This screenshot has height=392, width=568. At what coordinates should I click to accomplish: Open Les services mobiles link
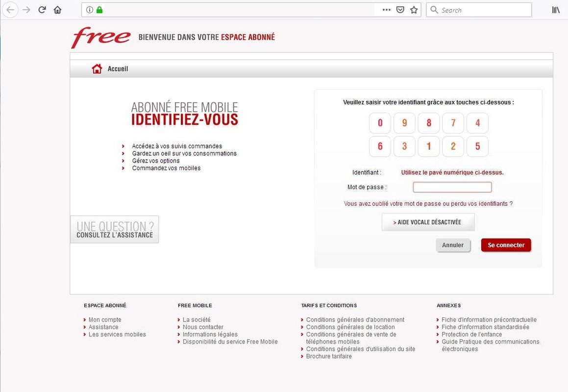(117, 334)
